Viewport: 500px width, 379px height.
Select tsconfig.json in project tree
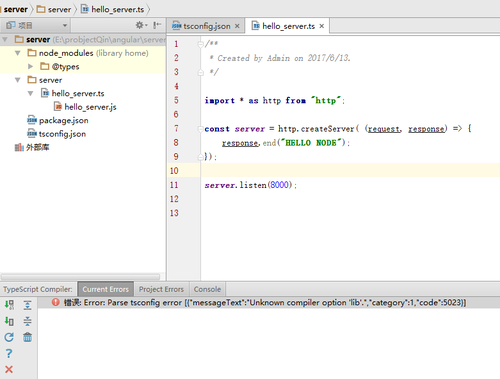click(x=56, y=134)
